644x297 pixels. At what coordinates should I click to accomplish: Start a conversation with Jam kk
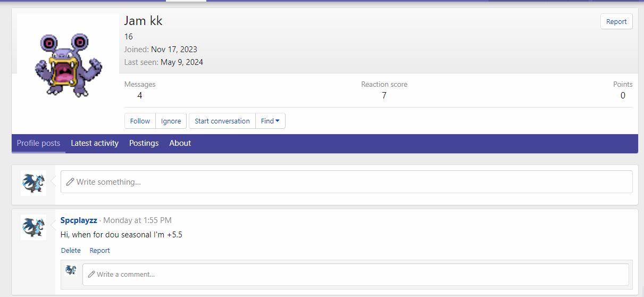[222, 121]
